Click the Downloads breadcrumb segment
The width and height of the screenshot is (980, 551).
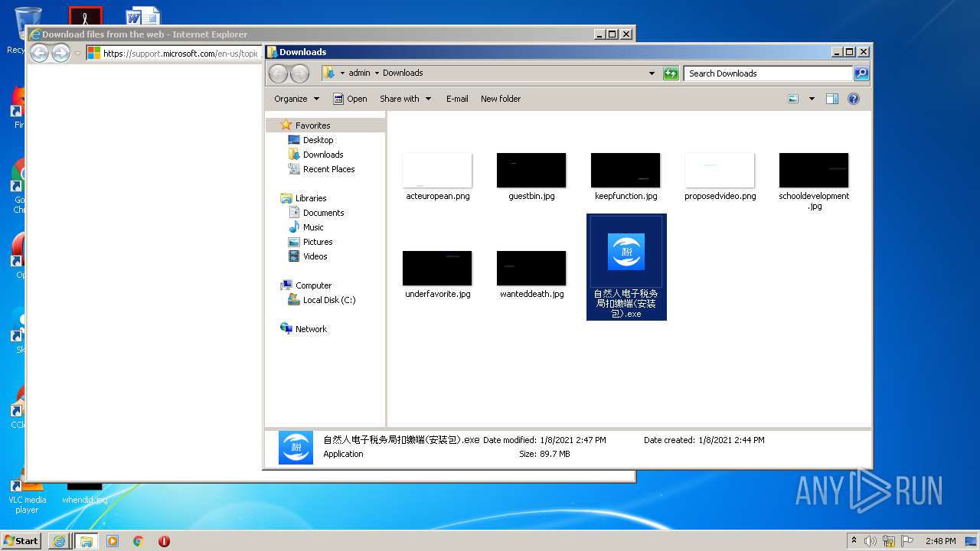pyautogui.click(x=403, y=73)
